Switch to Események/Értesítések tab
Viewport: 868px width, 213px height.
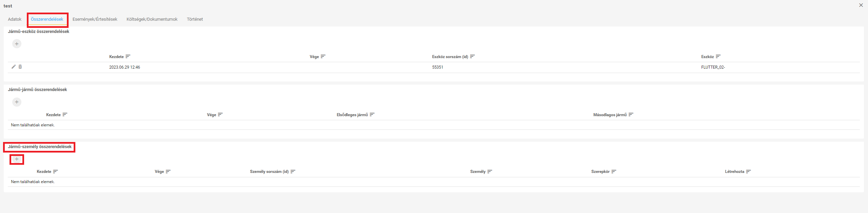point(95,19)
